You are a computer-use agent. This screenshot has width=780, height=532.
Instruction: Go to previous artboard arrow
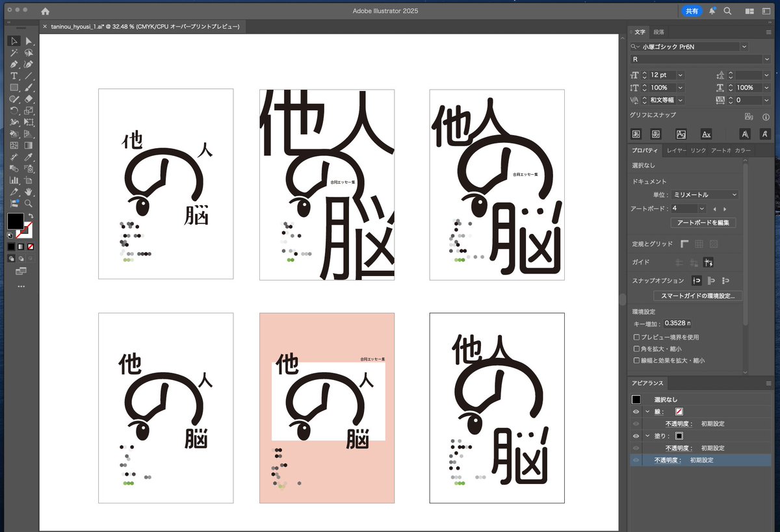pos(715,209)
